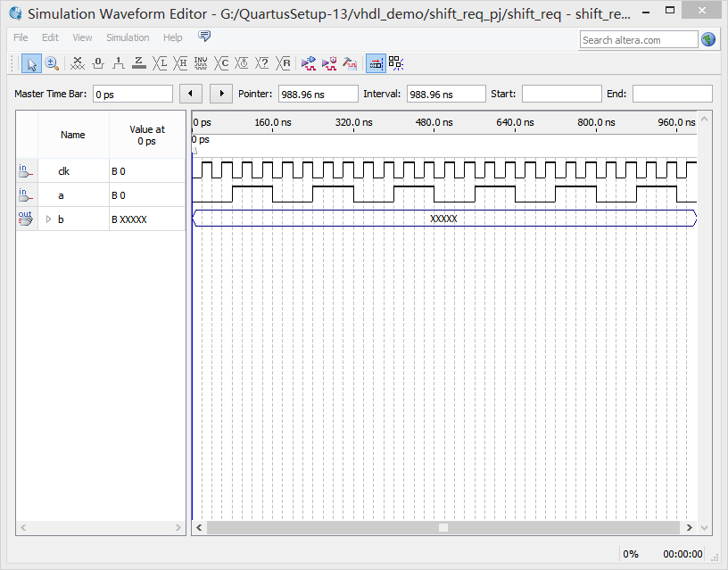Click the Invert (INV) waveform icon
The width and height of the screenshot is (728, 570).
click(x=201, y=63)
